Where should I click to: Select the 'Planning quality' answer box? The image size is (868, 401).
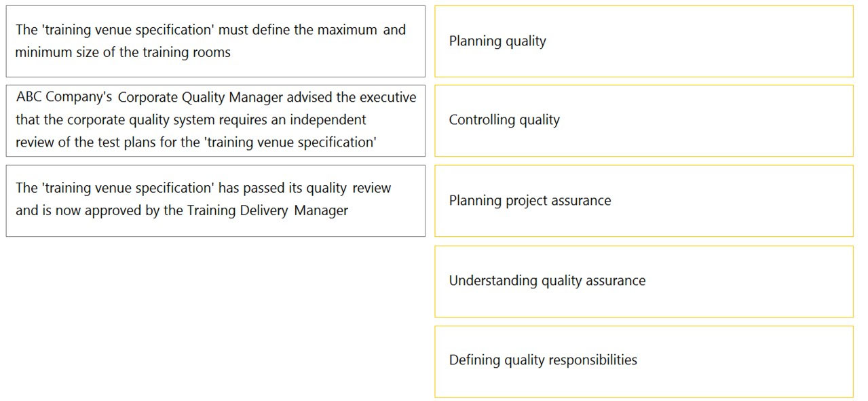click(x=643, y=41)
